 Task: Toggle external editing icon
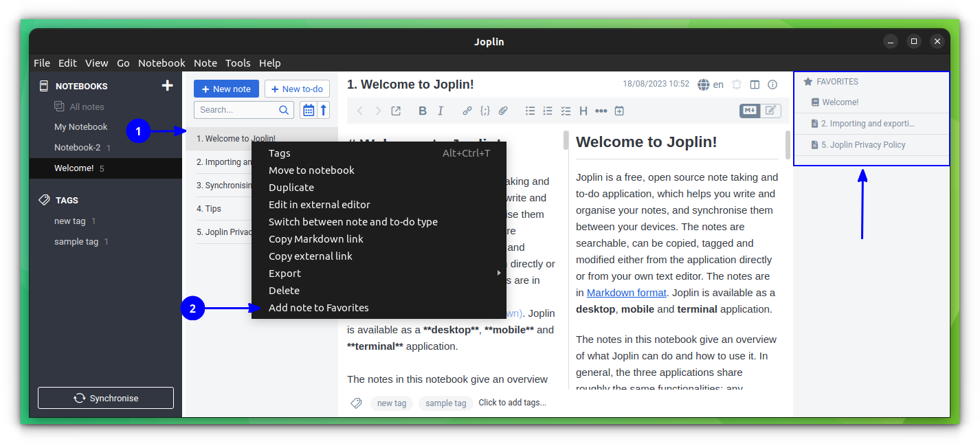(x=396, y=111)
